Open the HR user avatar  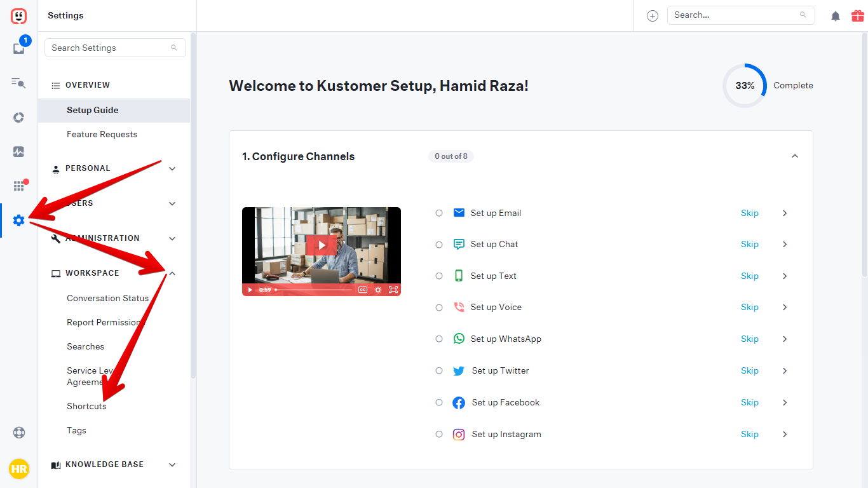tap(19, 469)
